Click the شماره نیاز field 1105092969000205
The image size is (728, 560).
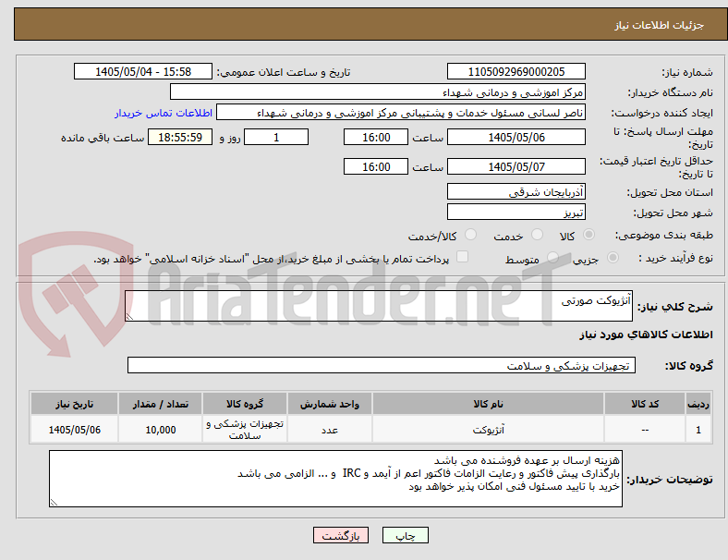(516, 71)
